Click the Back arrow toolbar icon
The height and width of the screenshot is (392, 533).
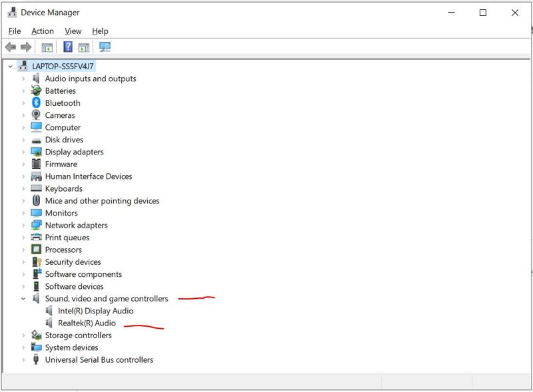pos(11,47)
